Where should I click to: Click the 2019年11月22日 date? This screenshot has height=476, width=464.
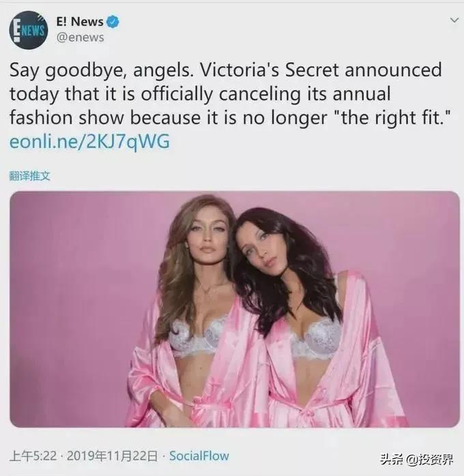(112, 456)
